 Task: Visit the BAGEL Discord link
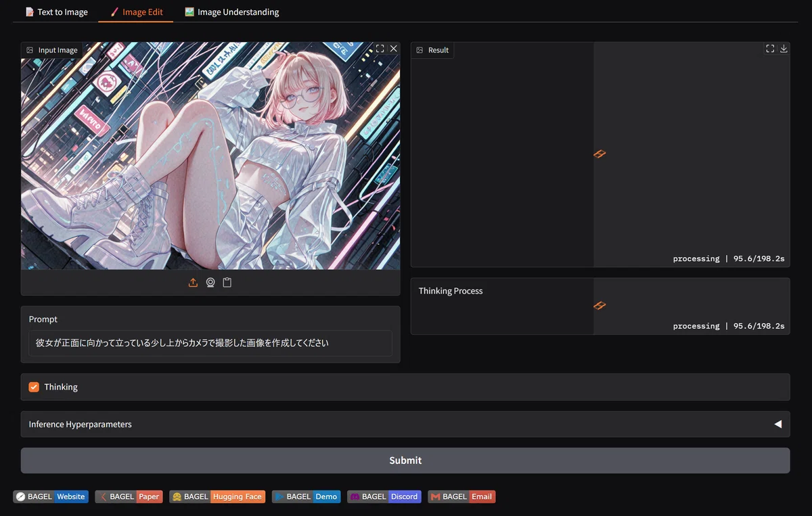384,496
